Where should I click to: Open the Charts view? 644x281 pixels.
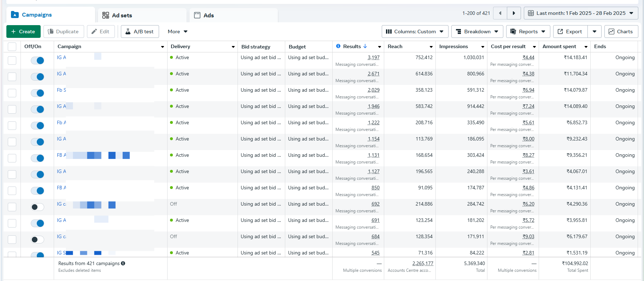(x=621, y=31)
